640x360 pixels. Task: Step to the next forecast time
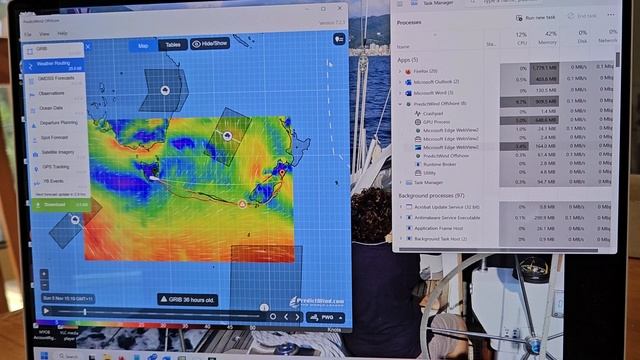click(x=297, y=317)
